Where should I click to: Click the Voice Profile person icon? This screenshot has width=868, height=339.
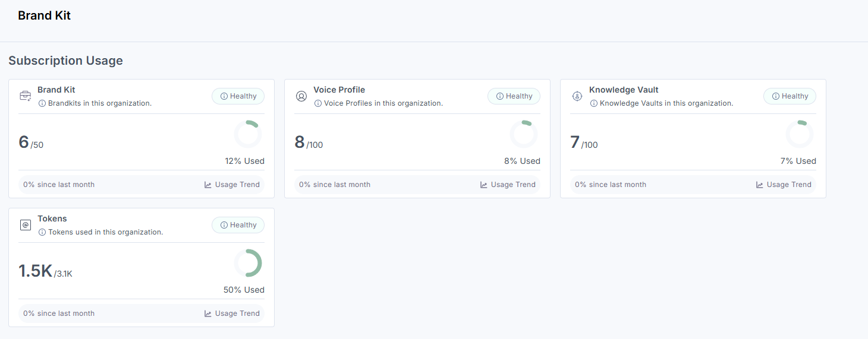coord(301,96)
